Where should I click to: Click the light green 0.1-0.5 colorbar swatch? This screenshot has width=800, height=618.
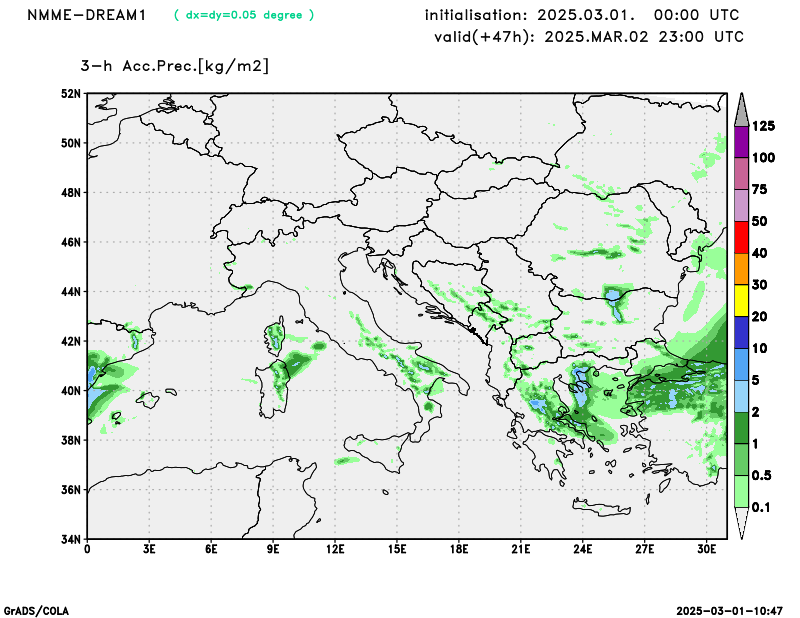tap(741, 491)
